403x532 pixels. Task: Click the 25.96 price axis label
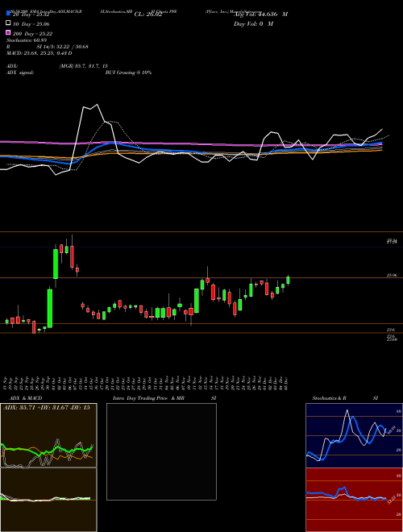392,276
